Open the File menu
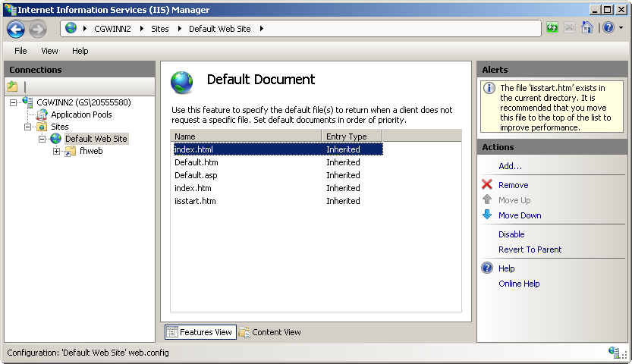Screen dimensions: 632x364 click(20, 51)
